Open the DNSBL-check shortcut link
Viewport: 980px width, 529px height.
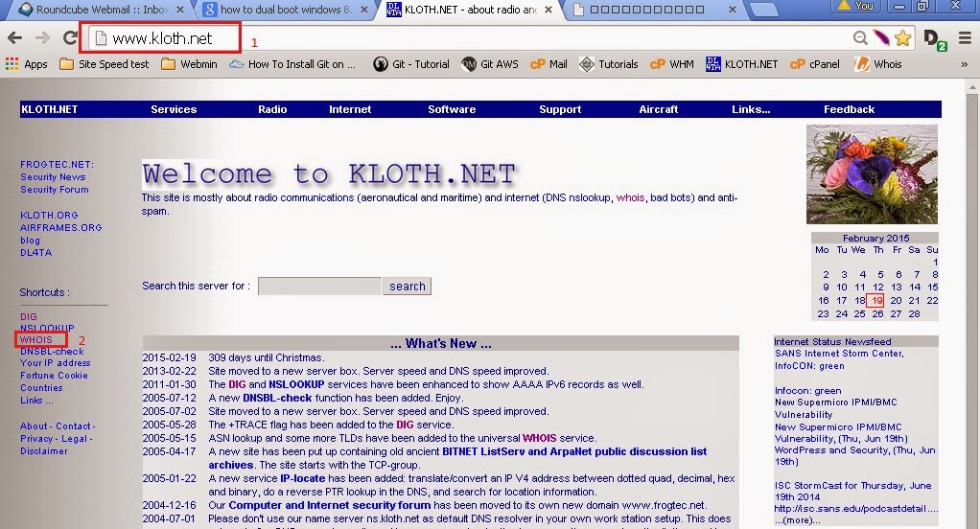[x=52, y=352]
